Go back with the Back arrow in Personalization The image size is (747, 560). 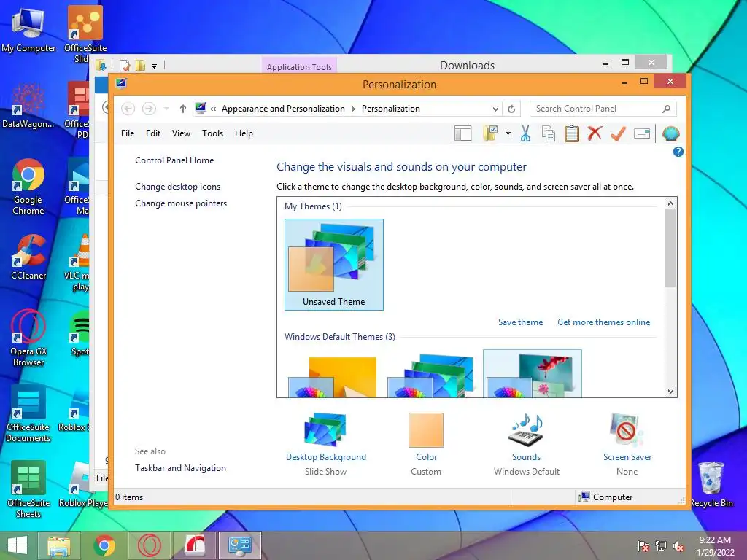tap(128, 109)
